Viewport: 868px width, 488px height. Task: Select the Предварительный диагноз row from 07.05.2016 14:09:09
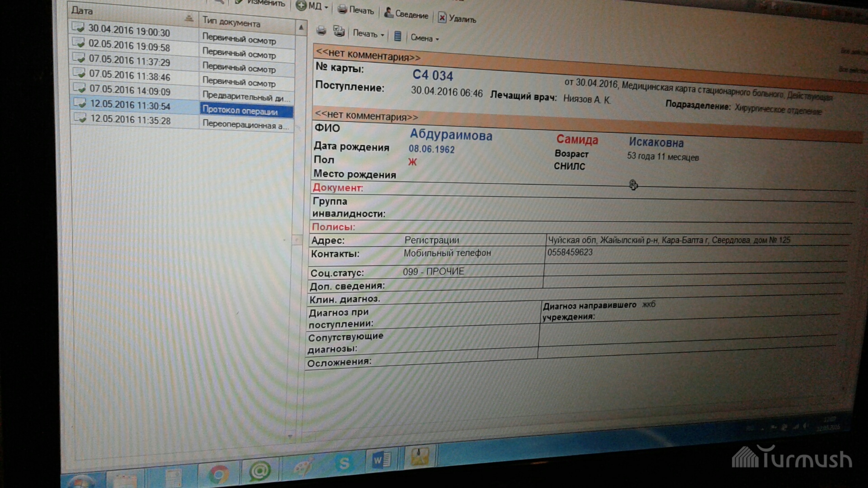129,90
